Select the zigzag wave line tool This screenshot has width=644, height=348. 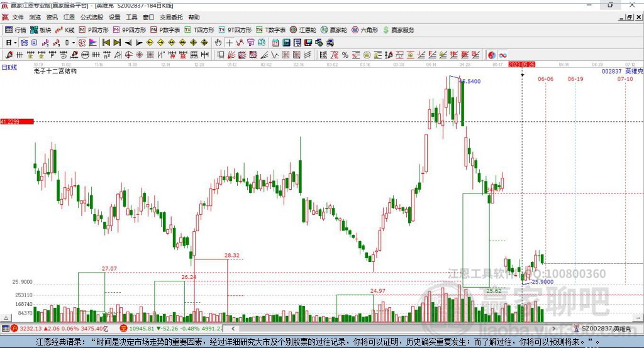tap(274, 55)
